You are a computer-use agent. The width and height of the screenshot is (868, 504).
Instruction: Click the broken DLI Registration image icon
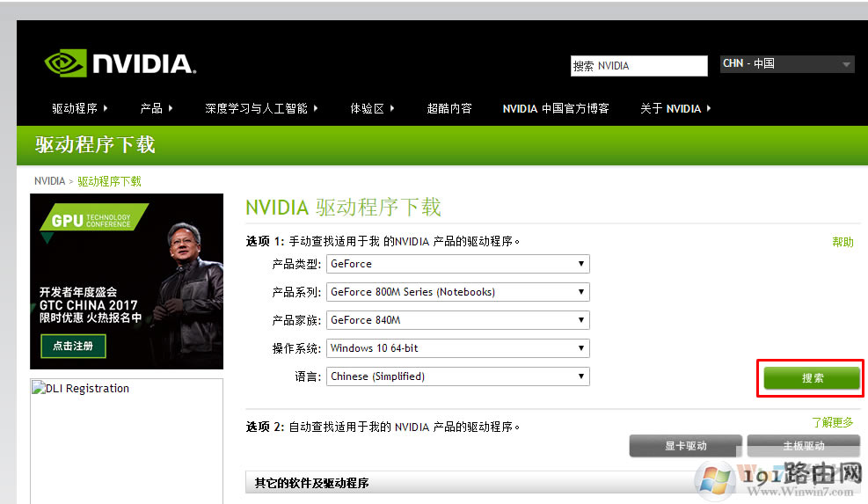(x=38, y=388)
